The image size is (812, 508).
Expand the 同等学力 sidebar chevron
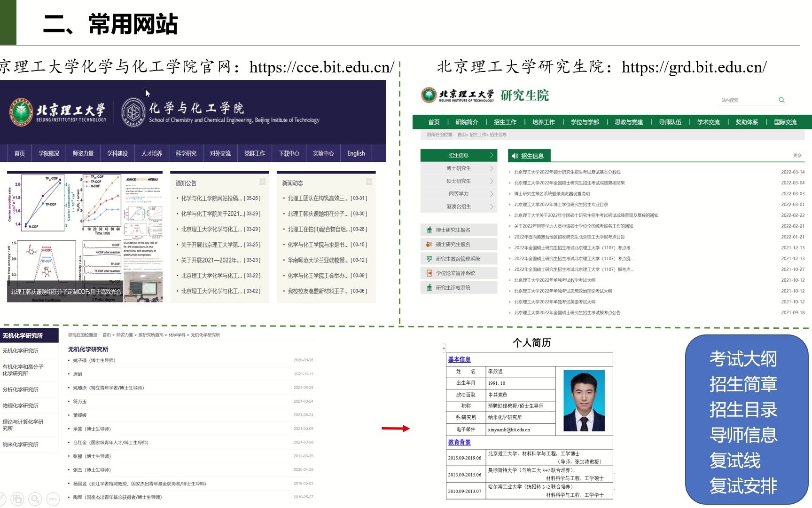coord(492,194)
